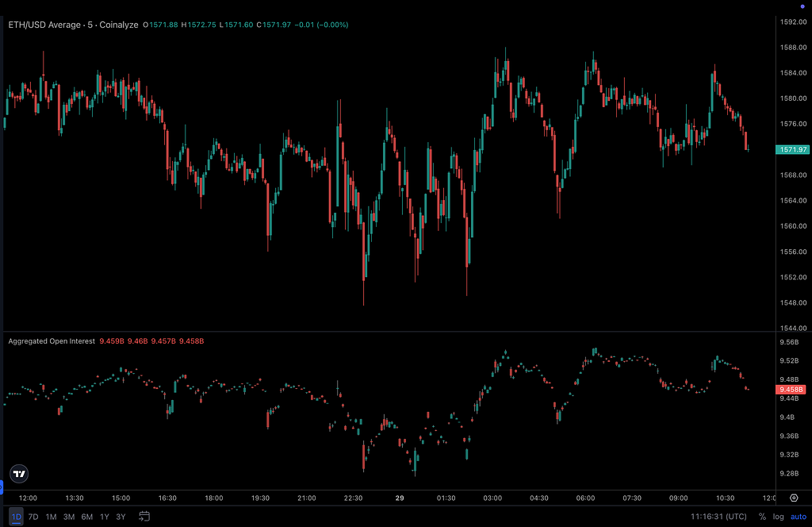Viewport: 812px width, 527px height.
Task: Click the current price label 1571.97
Action: [x=792, y=149]
